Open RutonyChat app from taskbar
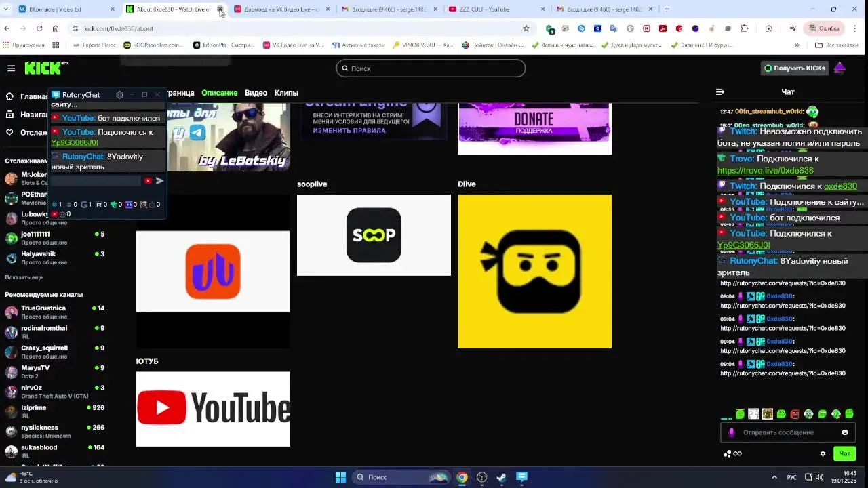The image size is (868, 488). pos(521,477)
